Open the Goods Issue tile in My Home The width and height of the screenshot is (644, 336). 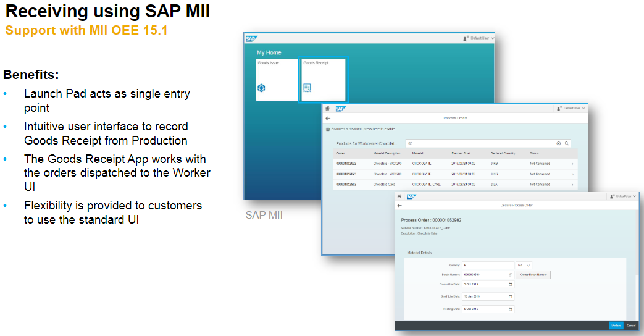[277, 79]
